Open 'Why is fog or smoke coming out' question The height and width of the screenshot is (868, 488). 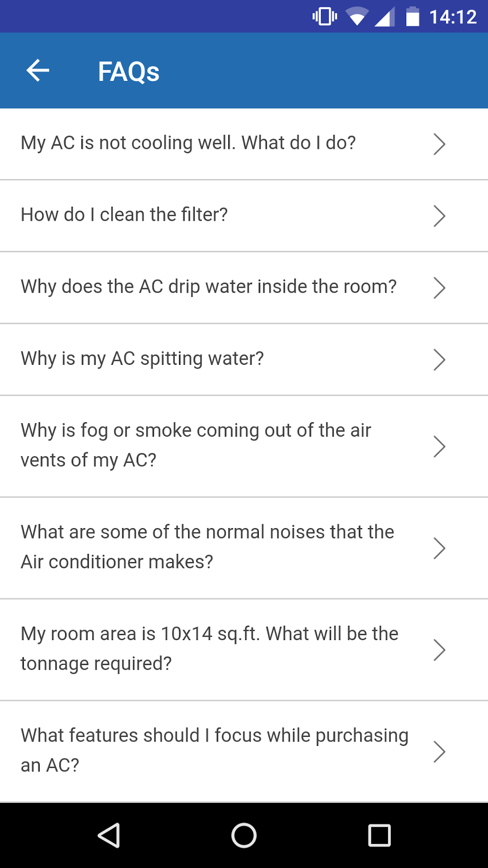point(244,446)
